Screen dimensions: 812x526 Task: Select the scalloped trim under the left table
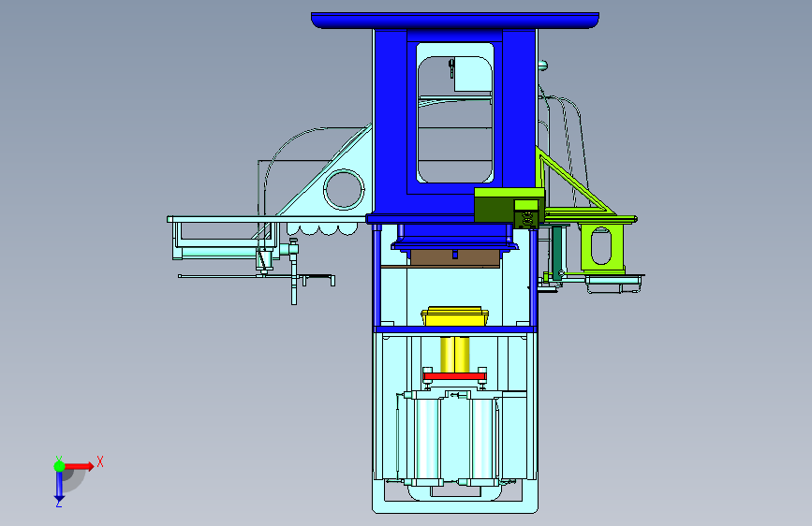(x=322, y=228)
